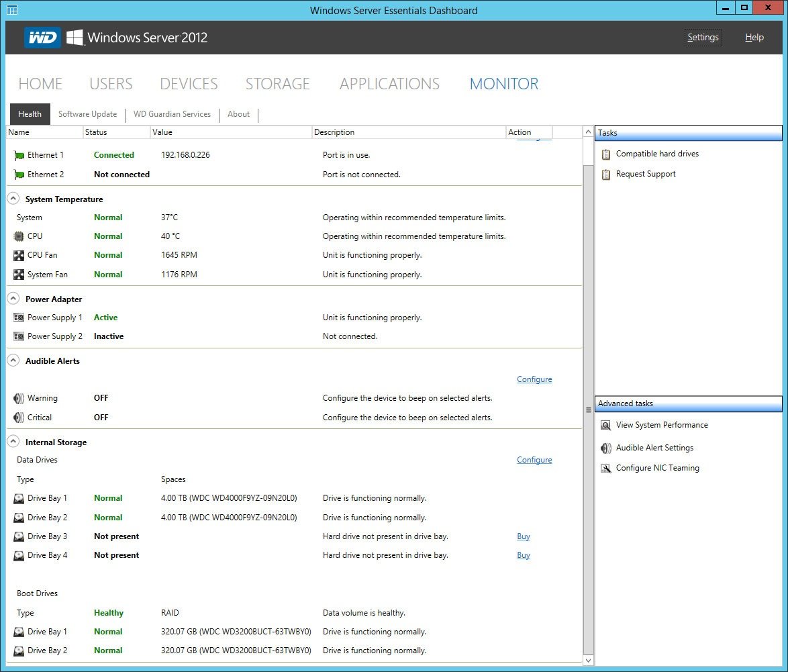Viewport: 788px width, 672px height.
Task: Click the WD logo in header
Action: (43, 38)
